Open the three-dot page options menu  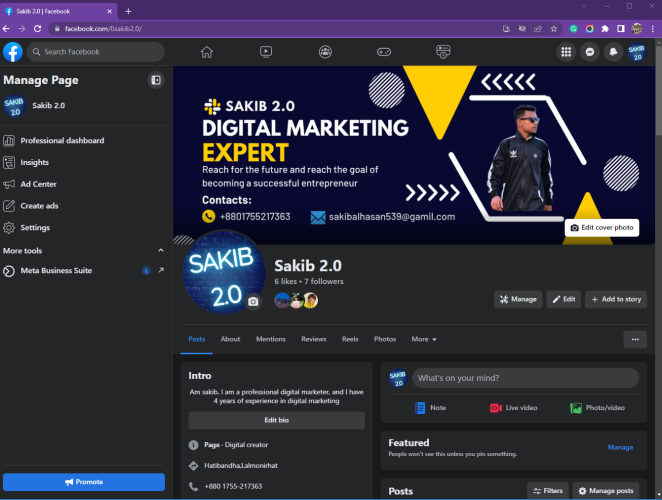635,339
